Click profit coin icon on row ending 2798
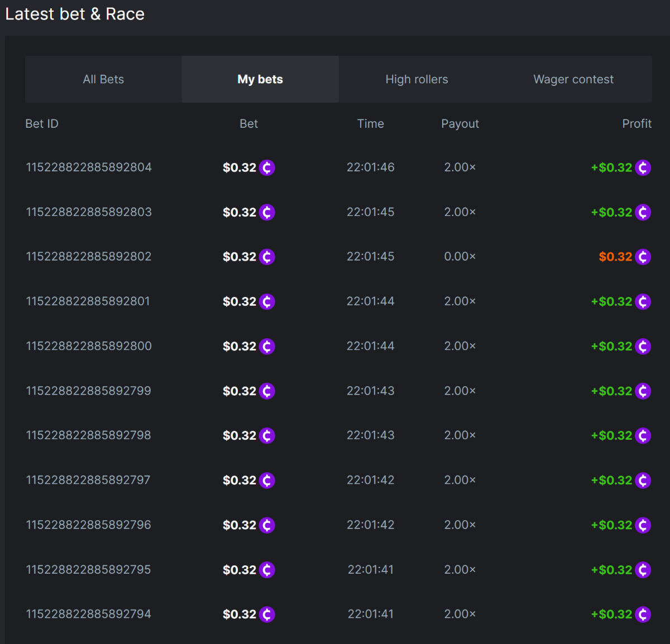The width and height of the screenshot is (670, 644). point(643,436)
